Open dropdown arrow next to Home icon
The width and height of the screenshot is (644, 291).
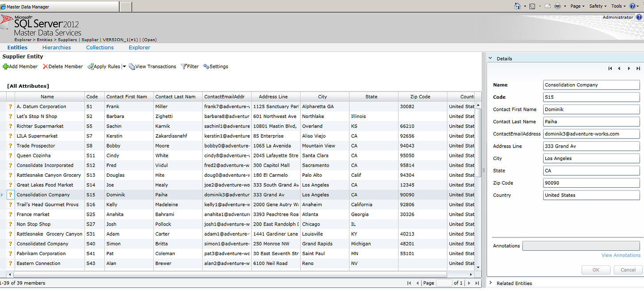(525, 6)
